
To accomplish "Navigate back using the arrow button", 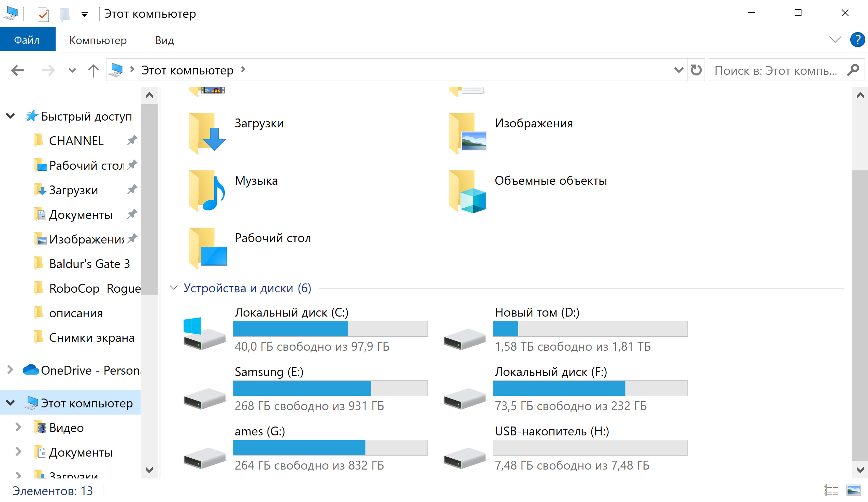I will (x=17, y=70).
